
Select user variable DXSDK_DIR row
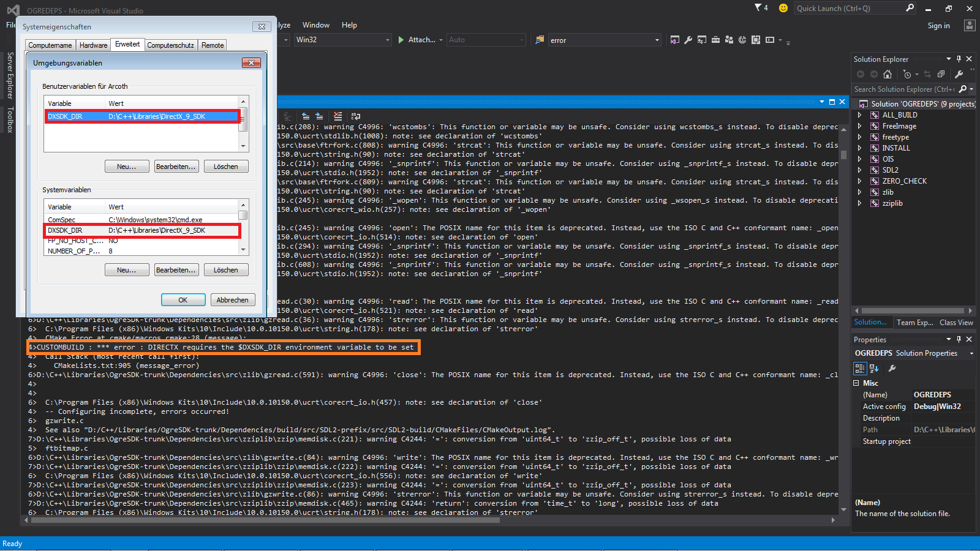click(x=142, y=116)
